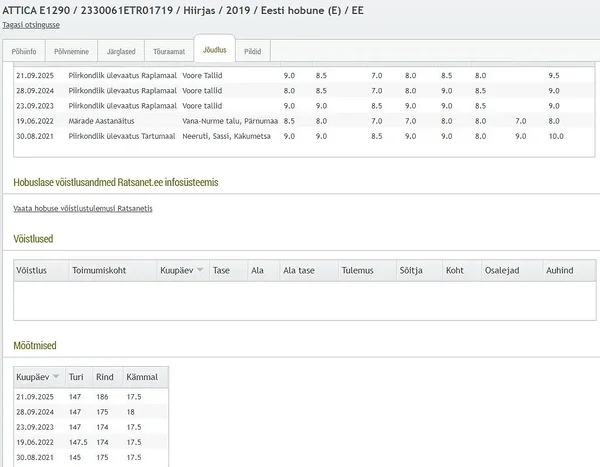Click the Auhind column header
This screenshot has width=600, height=467.
coord(560,270)
